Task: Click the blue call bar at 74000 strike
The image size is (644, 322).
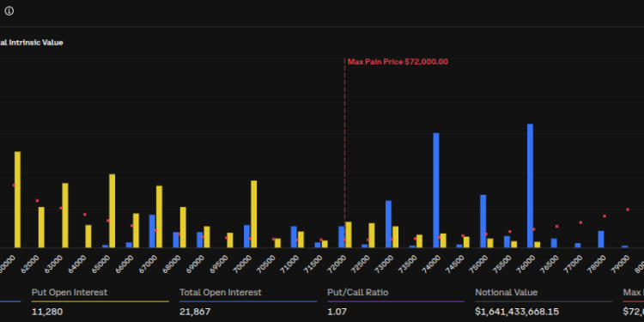Action: pyautogui.click(x=436, y=190)
